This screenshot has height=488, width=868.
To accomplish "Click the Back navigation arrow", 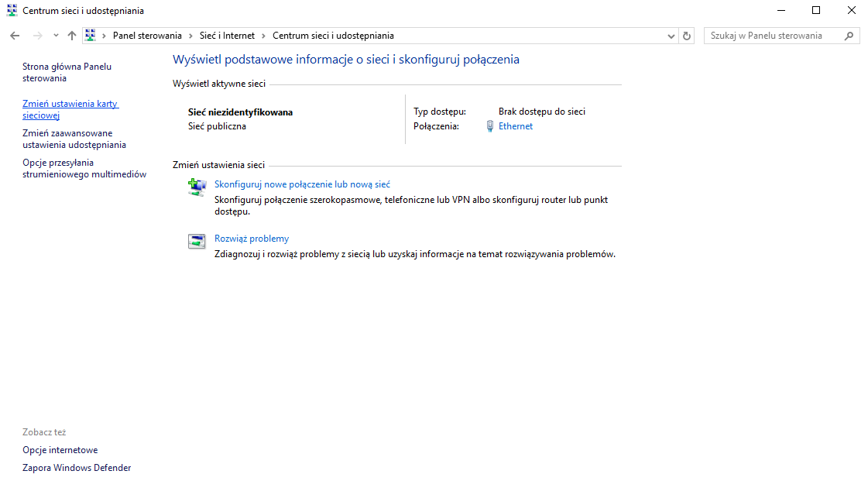I will tap(14, 36).
